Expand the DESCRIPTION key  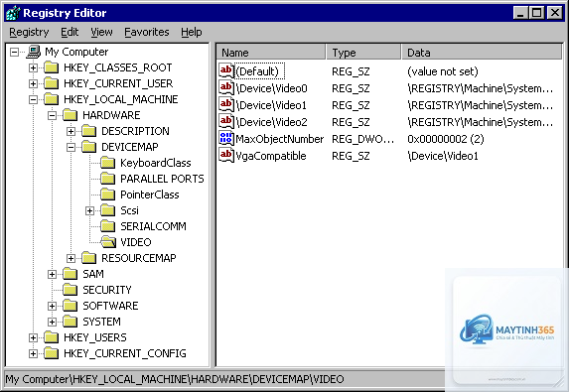(71, 131)
